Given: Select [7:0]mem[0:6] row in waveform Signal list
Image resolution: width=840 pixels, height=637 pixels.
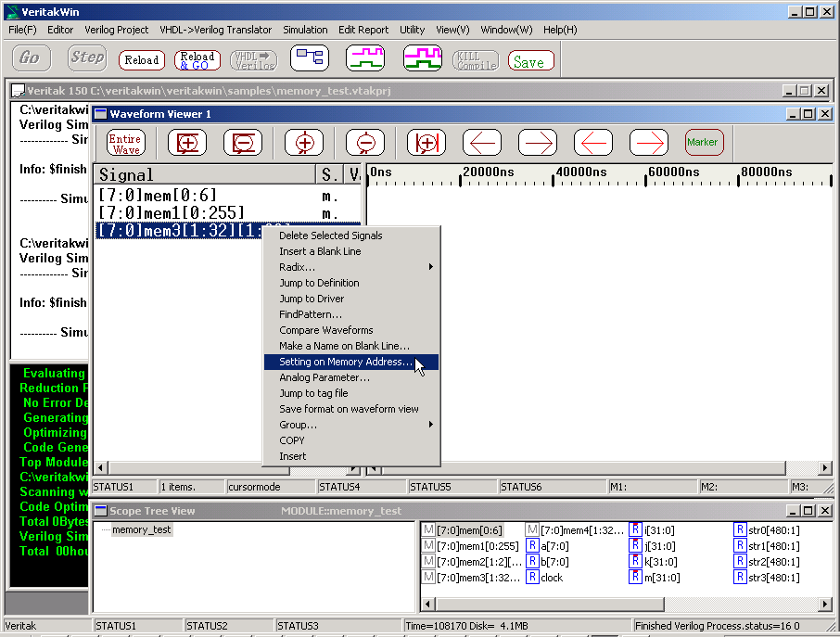Looking at the screenshot, I should pyautogui.click(x=228, y=196).
